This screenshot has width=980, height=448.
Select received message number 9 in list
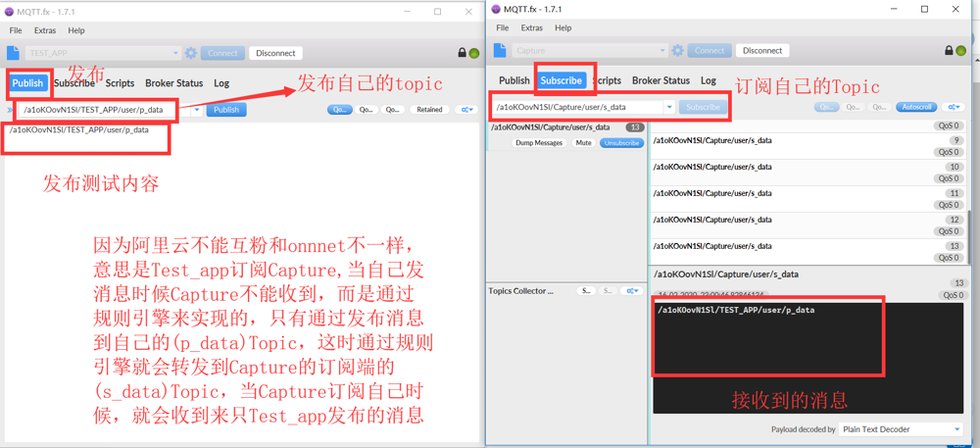[808, 146]
